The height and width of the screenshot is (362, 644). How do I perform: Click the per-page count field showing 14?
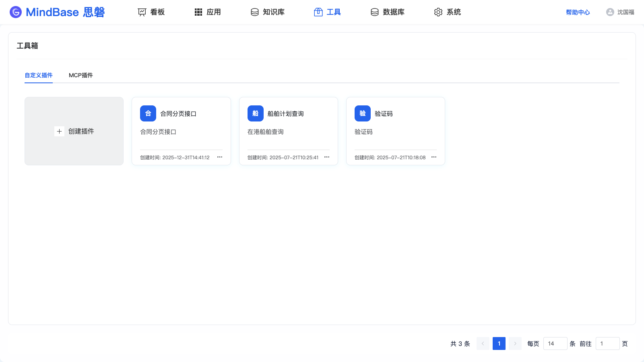[x=555, y=343]
